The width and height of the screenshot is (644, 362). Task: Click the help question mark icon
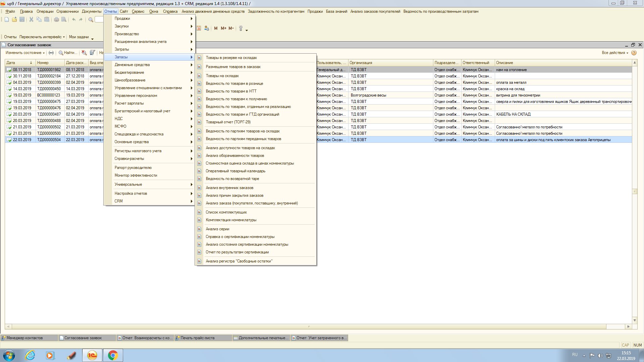click(634, 53)
